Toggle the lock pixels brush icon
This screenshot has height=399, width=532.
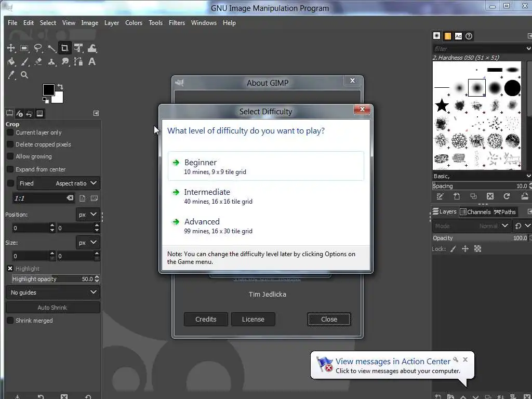click(x=453, y=249)
